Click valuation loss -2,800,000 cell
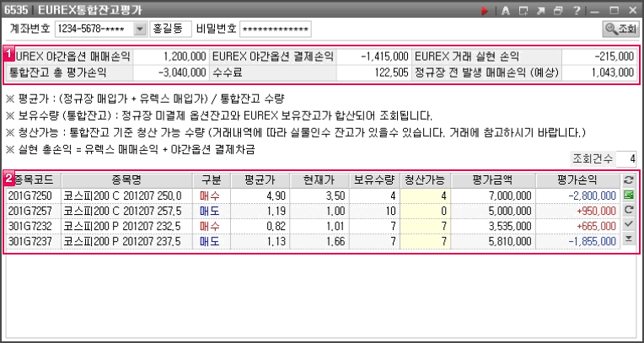Screen dimensions: 644x343 click(x=578, y=196)
